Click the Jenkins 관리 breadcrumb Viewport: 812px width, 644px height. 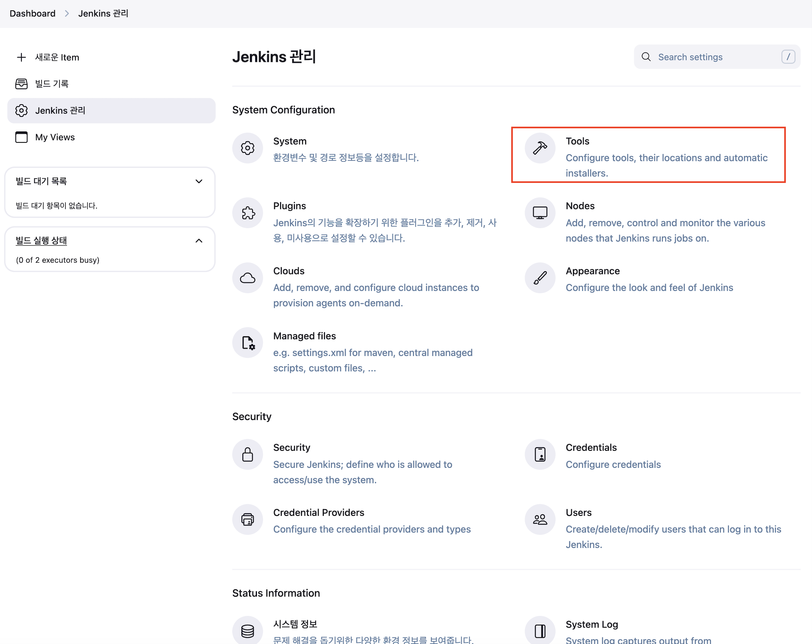[103, 13]
